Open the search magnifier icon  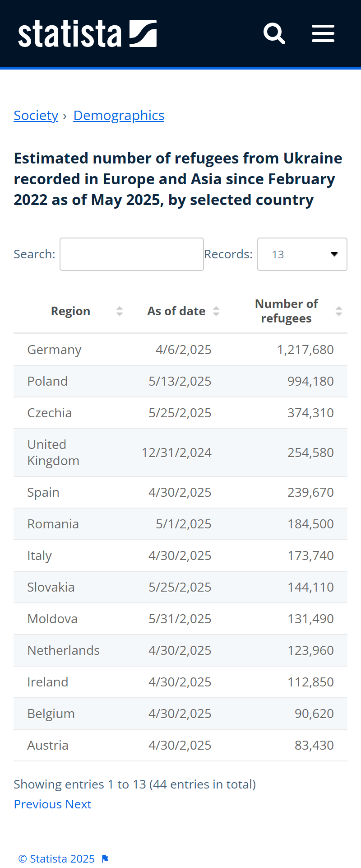tap(274, 33)
